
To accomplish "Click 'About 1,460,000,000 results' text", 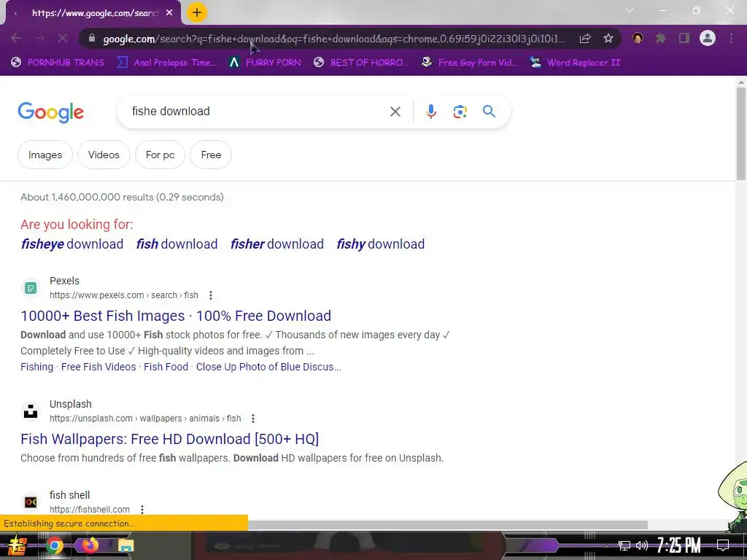I will (88, 197).
